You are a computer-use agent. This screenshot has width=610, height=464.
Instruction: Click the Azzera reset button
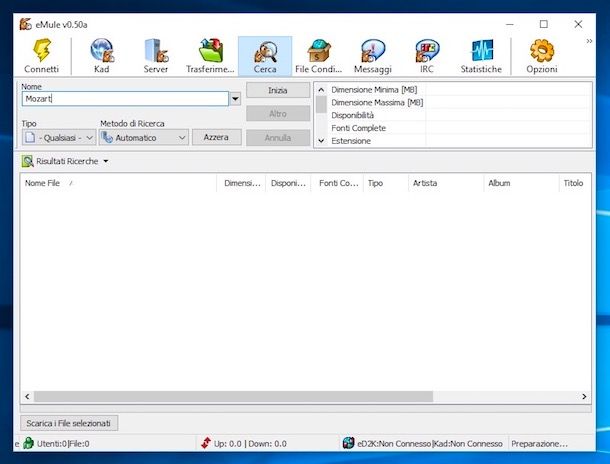click(217, 137)
